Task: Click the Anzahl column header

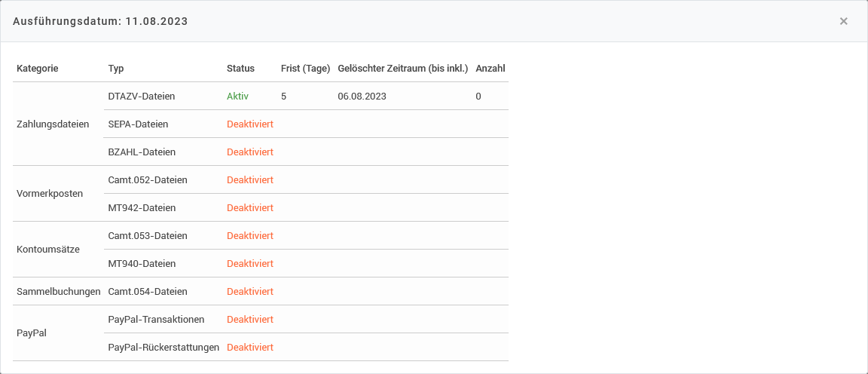Action: [x=491, y=69]
